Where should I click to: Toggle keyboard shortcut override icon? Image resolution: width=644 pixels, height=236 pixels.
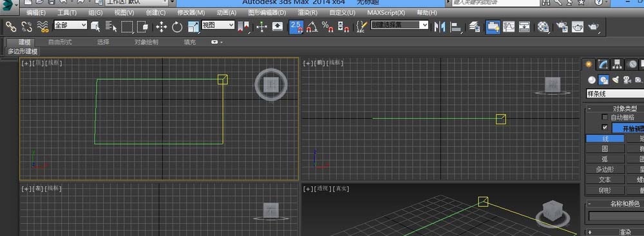pos(278,27)
